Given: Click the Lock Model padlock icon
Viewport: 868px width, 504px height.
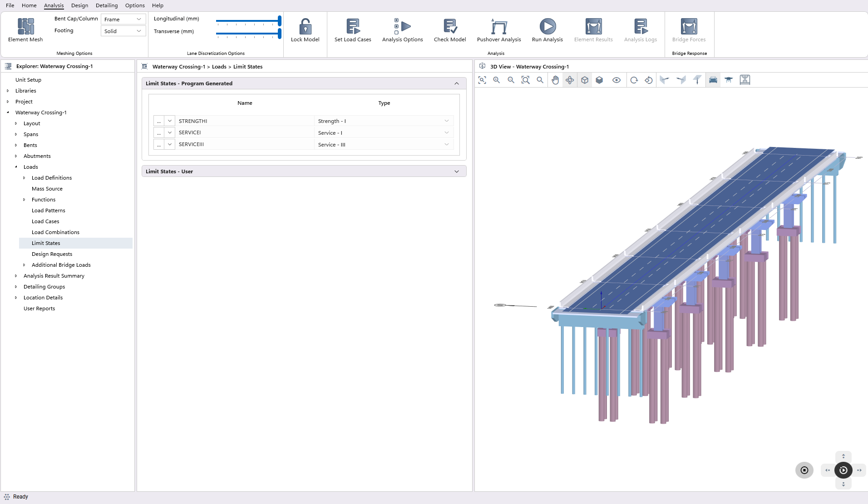Looking at the screenshot, I should 305,27.
